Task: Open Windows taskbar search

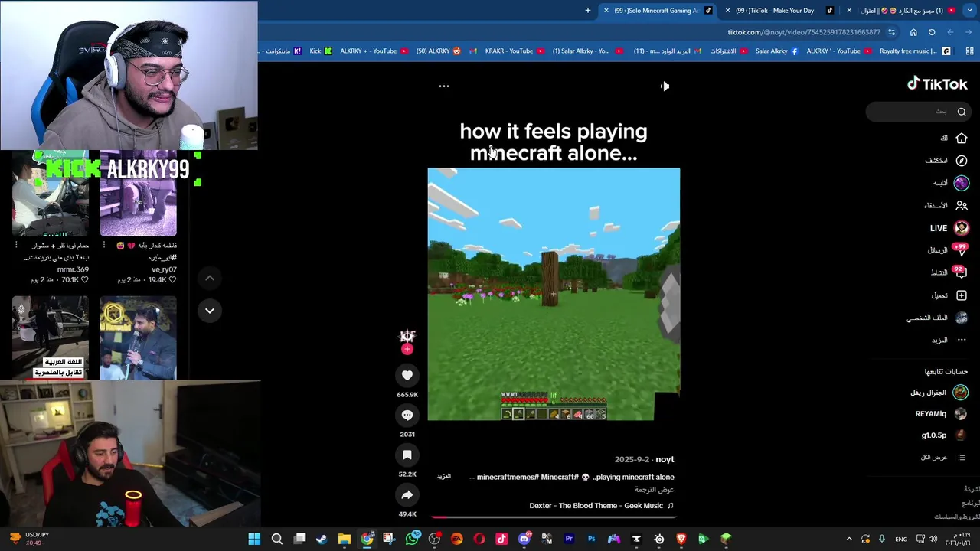Action: pos(277,539)
